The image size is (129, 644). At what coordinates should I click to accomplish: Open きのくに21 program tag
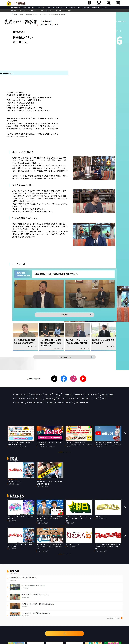[48, 395]
